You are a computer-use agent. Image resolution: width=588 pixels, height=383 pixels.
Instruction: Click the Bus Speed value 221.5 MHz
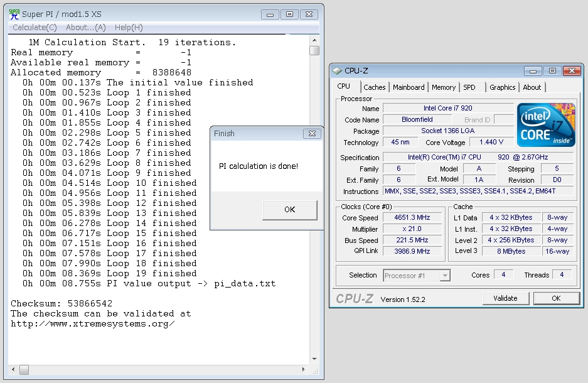pyautogui.click(x=412, y=240)
